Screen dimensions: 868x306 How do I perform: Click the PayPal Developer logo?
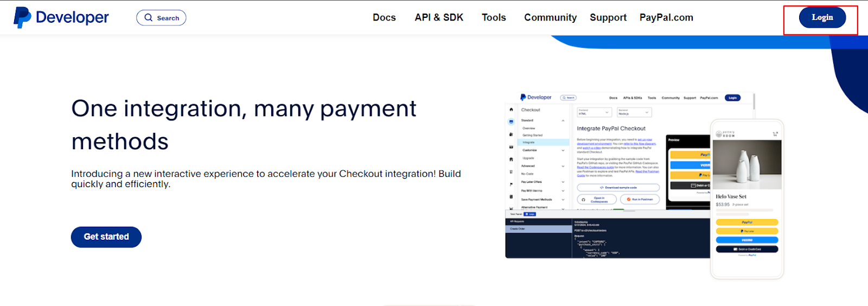tap(61, 17)
